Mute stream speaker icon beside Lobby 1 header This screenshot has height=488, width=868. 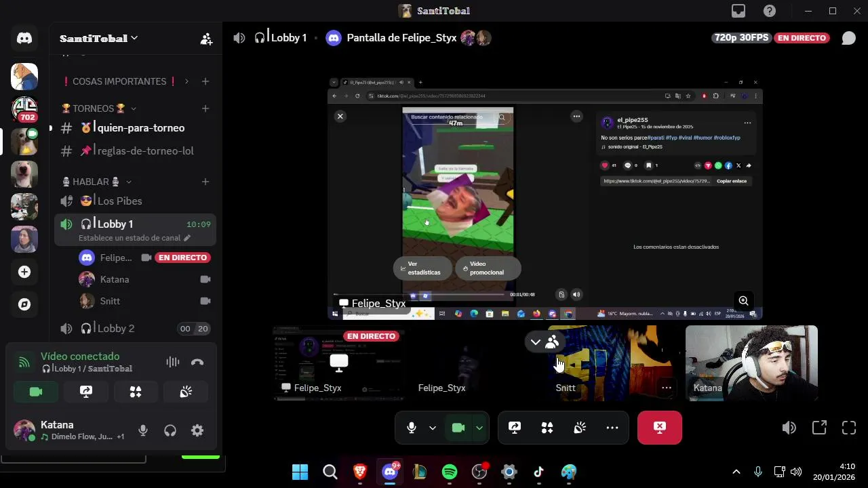[x=239, y=38]
